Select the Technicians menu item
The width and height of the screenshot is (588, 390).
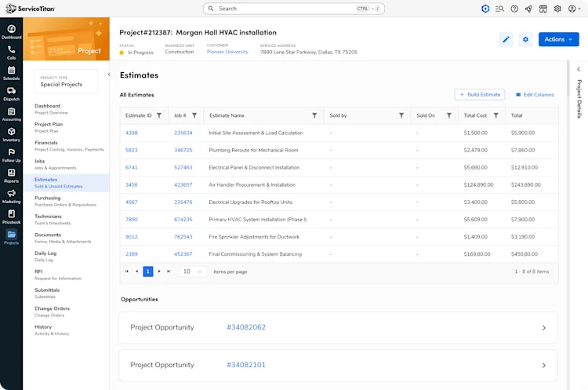[67, 219]
